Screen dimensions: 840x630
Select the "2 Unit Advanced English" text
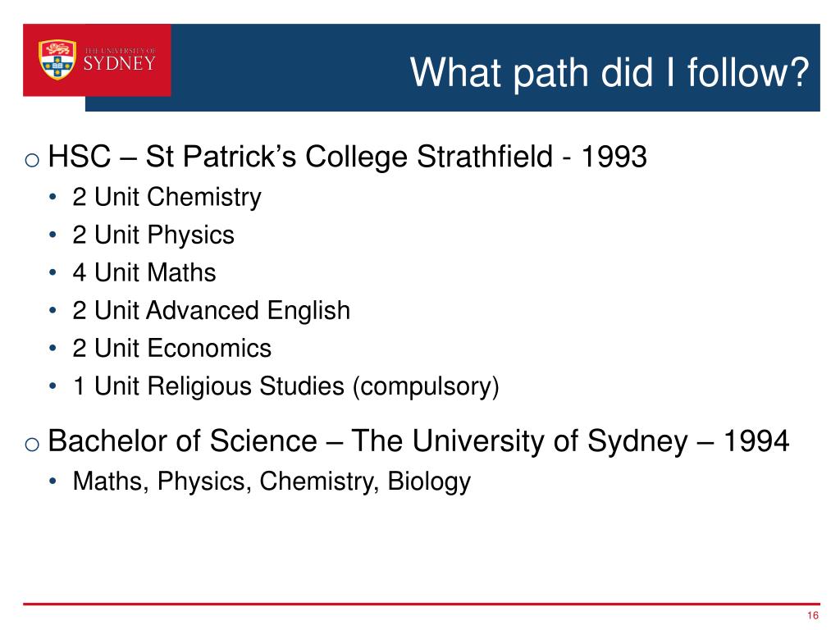[211, 311]
